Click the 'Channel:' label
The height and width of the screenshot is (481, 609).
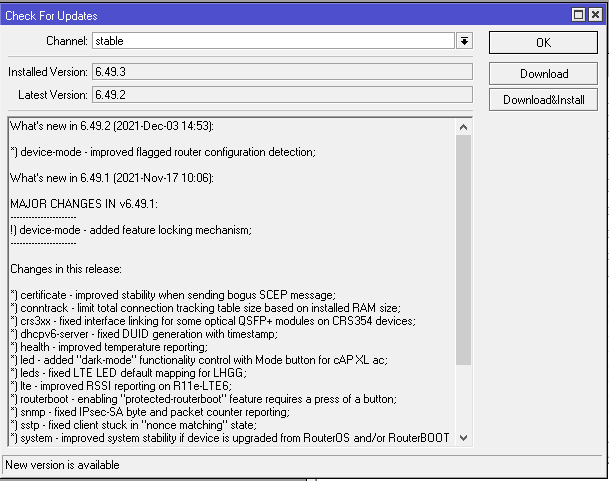point(67,41)
